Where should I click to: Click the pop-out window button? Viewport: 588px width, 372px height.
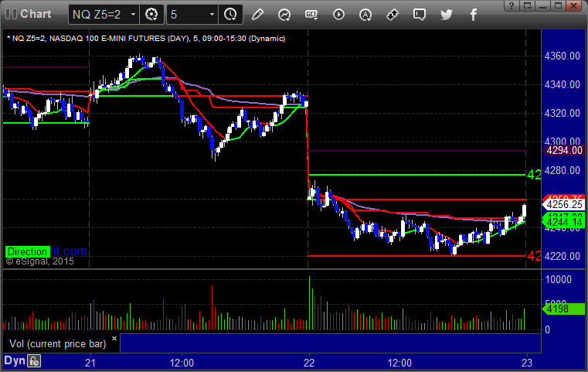click(x=527, y=5)
